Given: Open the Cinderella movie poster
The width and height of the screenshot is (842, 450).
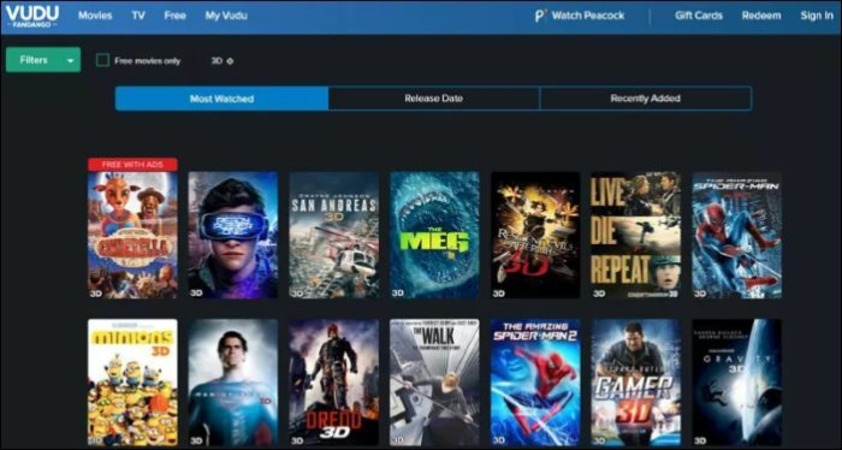Looking at the screenshot, I should [133, 235].
